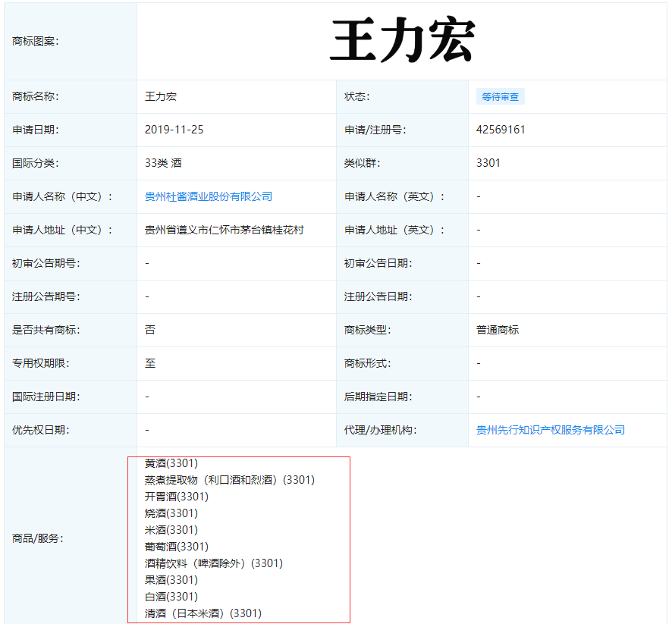Image resolution: width=672 pixels, height=624 pixels.
Task: Click the 注册公告期号 label
Action: (46, 296)
